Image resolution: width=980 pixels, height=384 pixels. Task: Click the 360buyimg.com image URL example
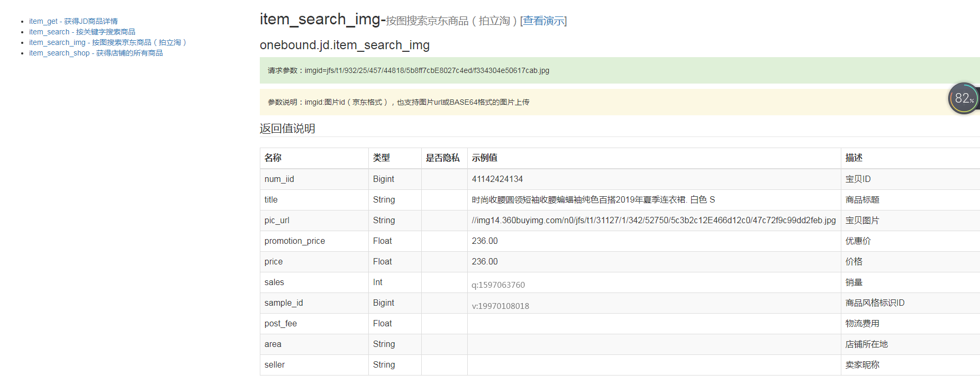654,220
